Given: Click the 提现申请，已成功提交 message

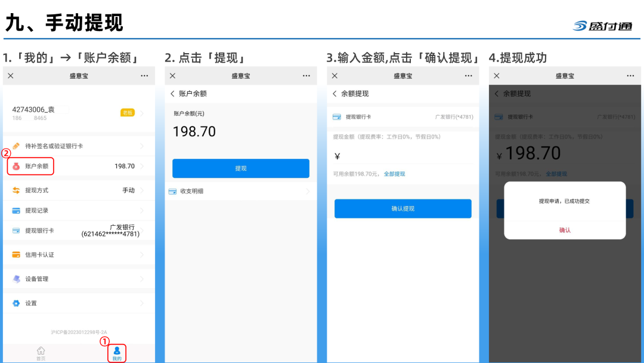Looking at the screenshot, I should (x=564, y=201).
